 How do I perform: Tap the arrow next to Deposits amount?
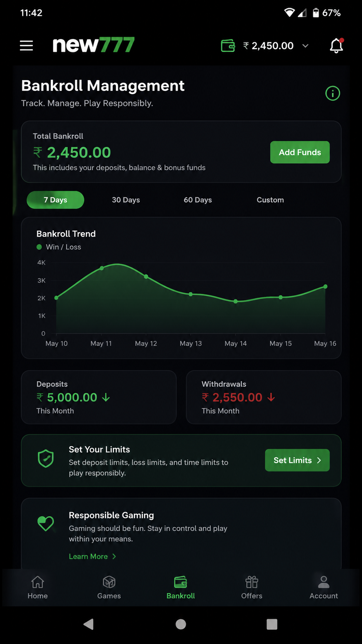106,397
